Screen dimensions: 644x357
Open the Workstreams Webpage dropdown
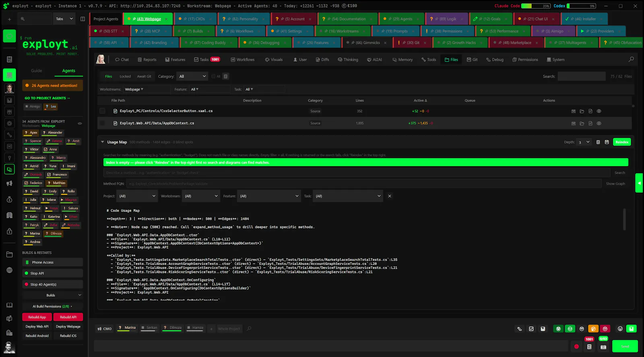tap(147, 89)
